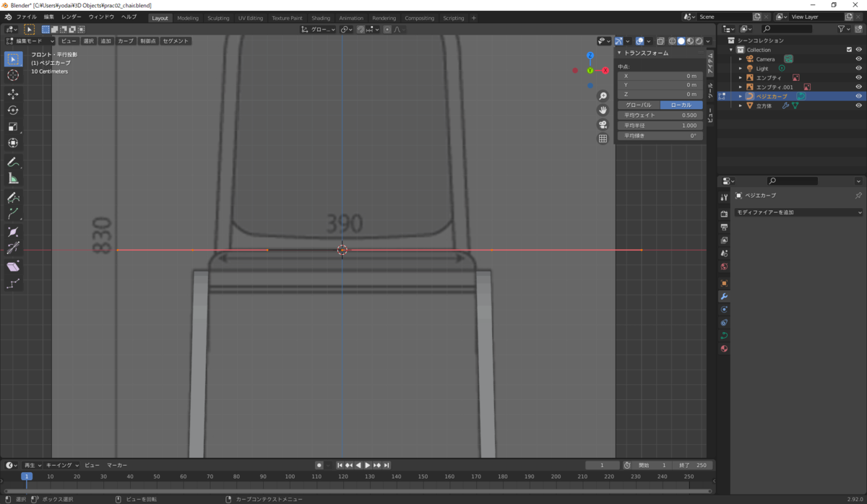The height and width of the screenshot is (504, 867).
Task: Hide Light in viewport via eye icon
Action: pos(859,69)
